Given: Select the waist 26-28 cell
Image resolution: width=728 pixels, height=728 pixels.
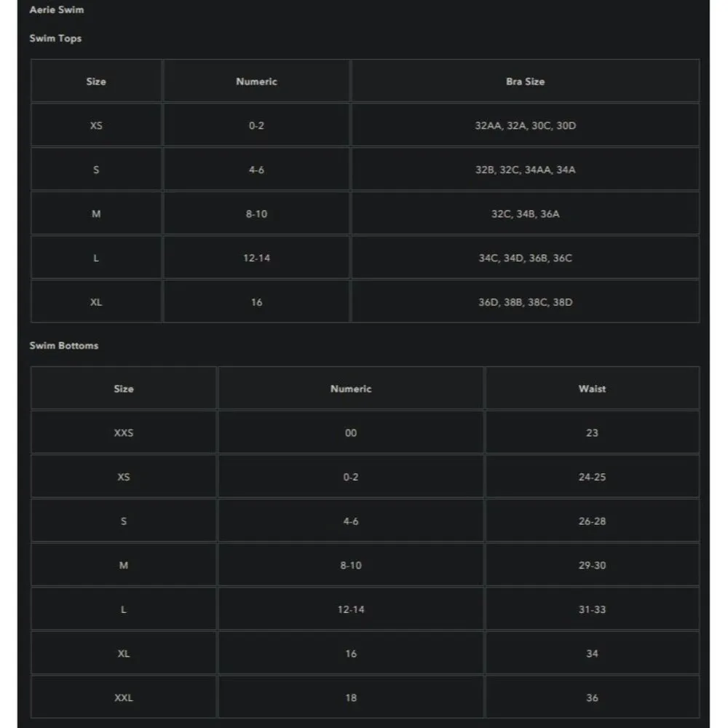Looking at the screenshot, I should 592,521.
